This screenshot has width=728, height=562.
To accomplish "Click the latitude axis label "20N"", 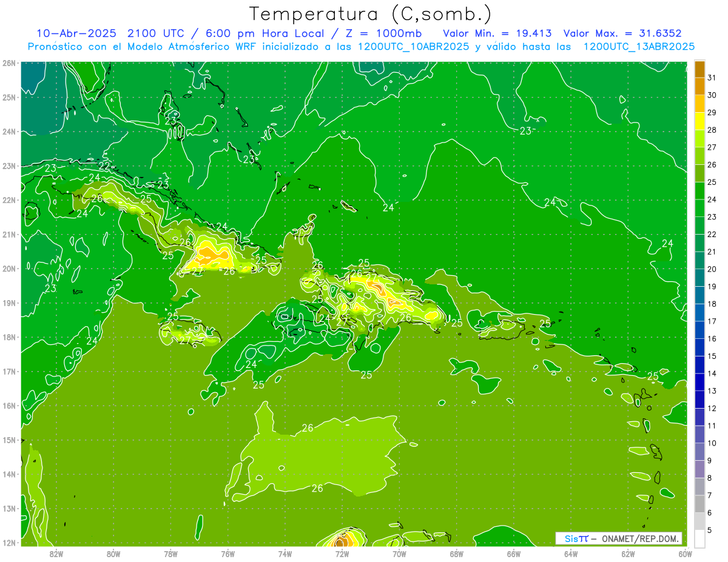I will click(x=9, y=269).
